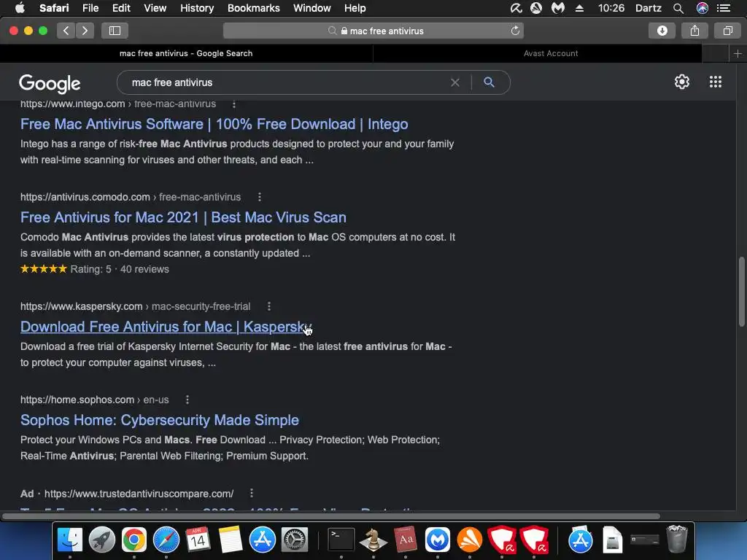747x560 pixels.
Task: Click the Google logo
Action: [x=50, y=84]
